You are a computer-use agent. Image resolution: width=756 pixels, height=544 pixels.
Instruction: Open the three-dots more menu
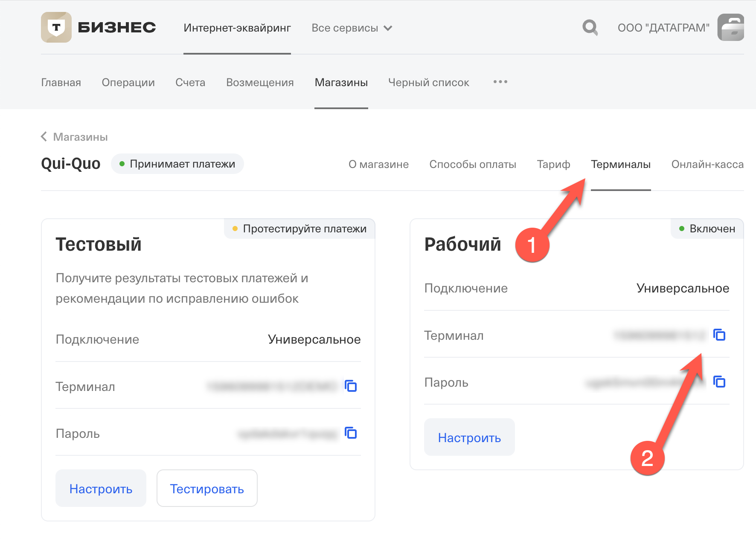(500, 82)
